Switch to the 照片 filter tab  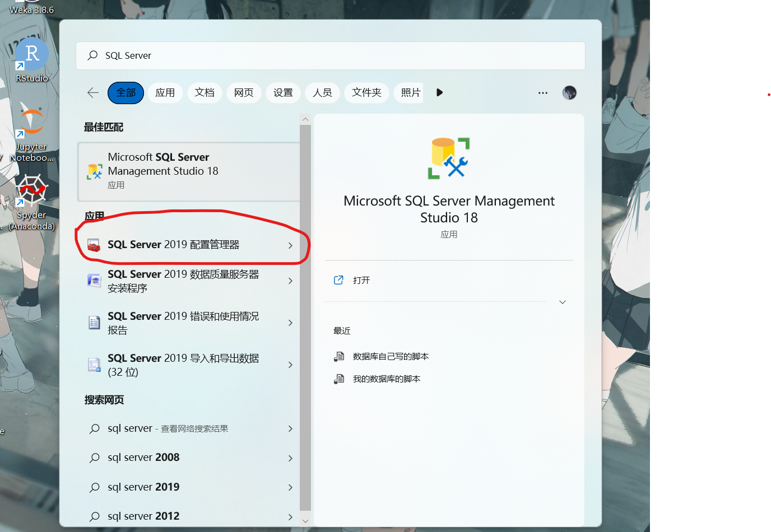(x=409, y=92)
